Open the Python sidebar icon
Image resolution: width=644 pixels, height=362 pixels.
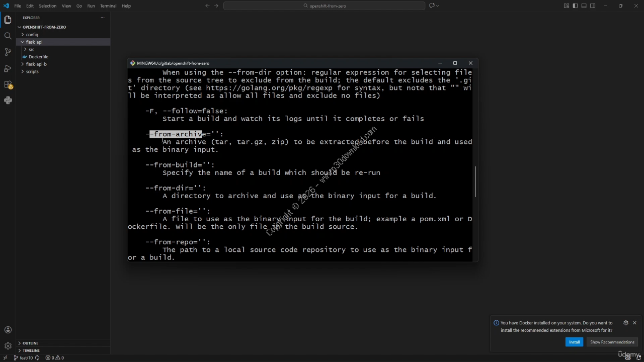(x=8, y=101)
